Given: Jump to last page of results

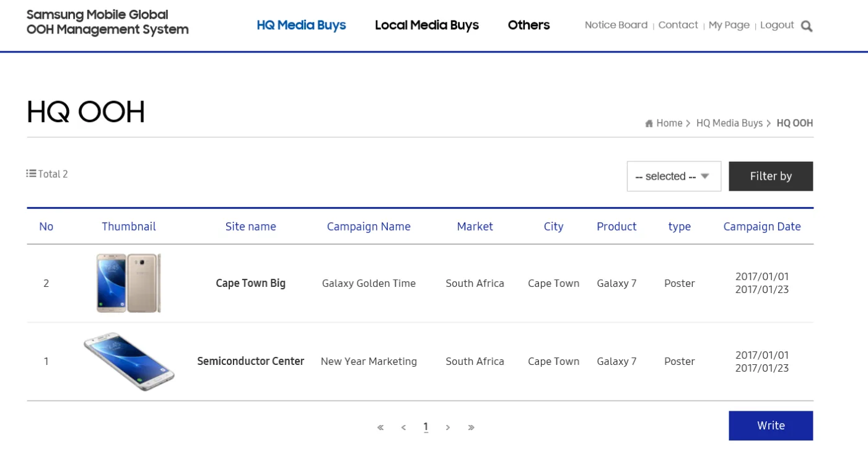Looking at the screenshot, I should [x=471, y=427].
